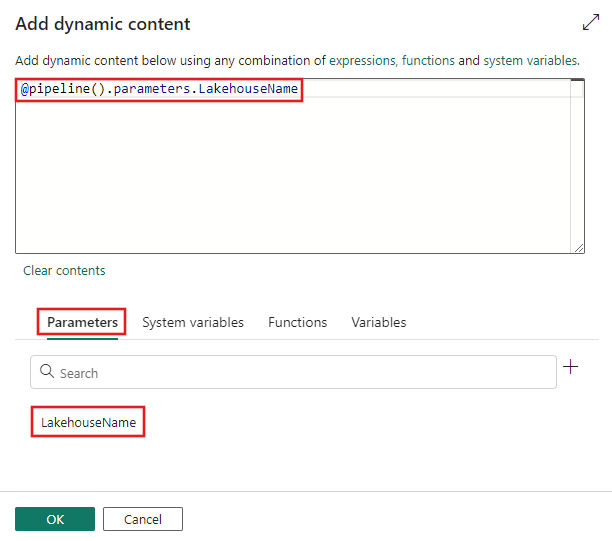The width and height of the screenshot is (612, 541).
Task: Place cursor after LakehouseName in the expression
Action: coord(300,89)
